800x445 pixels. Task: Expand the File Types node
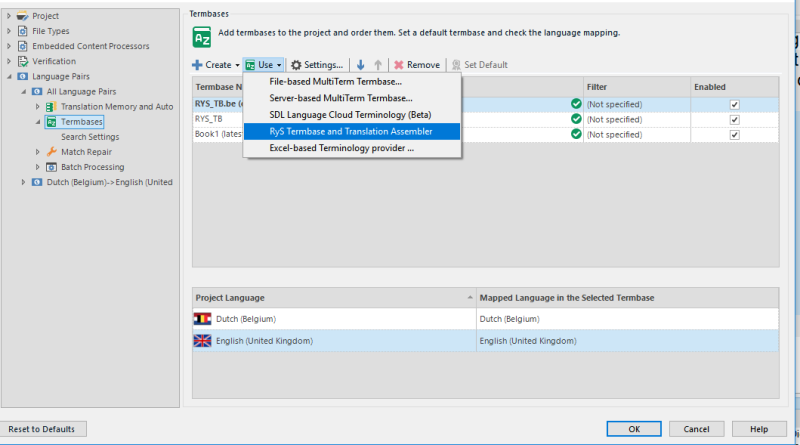click(x=9, y=31)
